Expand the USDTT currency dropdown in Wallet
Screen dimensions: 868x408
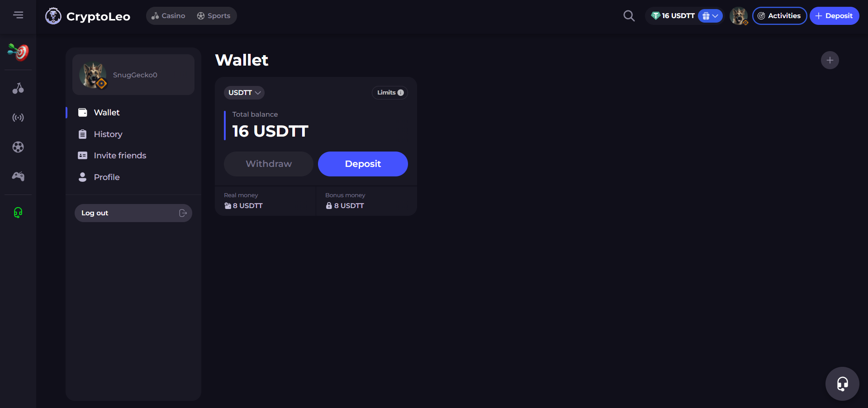244,93
